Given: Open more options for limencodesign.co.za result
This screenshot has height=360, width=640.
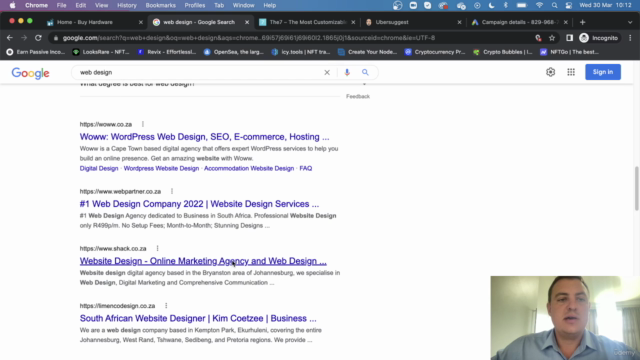Looking at the screenshot, I should click(166, 305).
